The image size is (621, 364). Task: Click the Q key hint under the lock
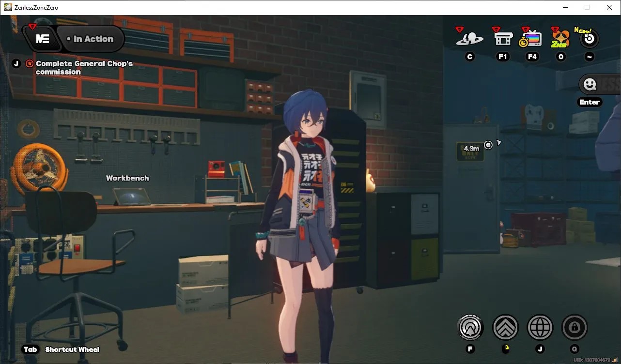[574, 349]
